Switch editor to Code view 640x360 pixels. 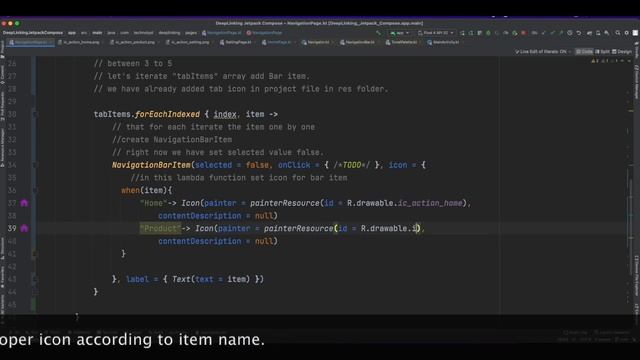(x=584, y=51)
